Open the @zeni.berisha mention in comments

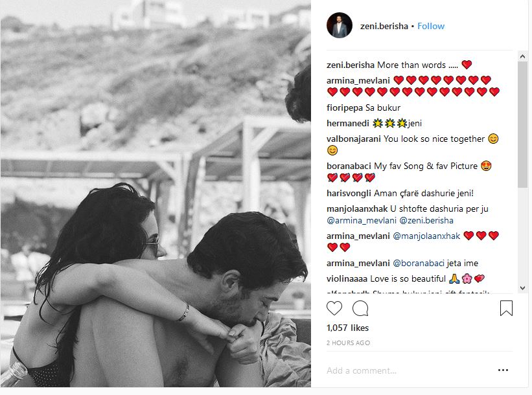click(x=426, y=220)
